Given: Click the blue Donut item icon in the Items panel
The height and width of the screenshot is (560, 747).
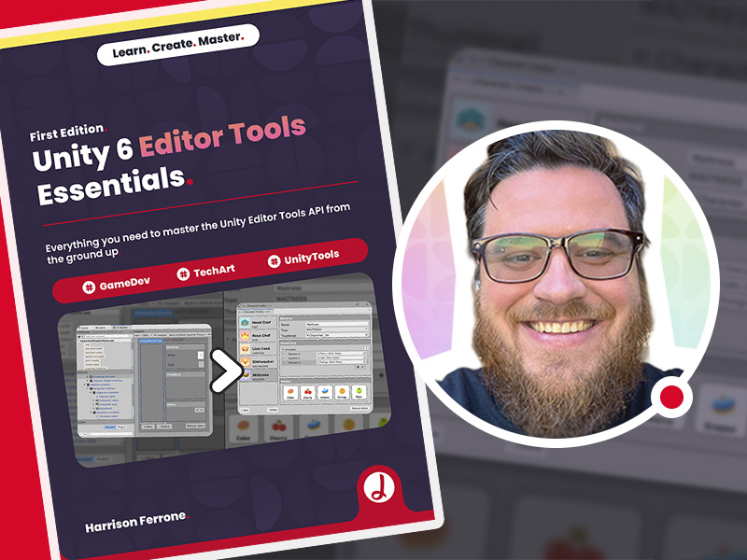Looking at the screenshot, I should (325, 393).
